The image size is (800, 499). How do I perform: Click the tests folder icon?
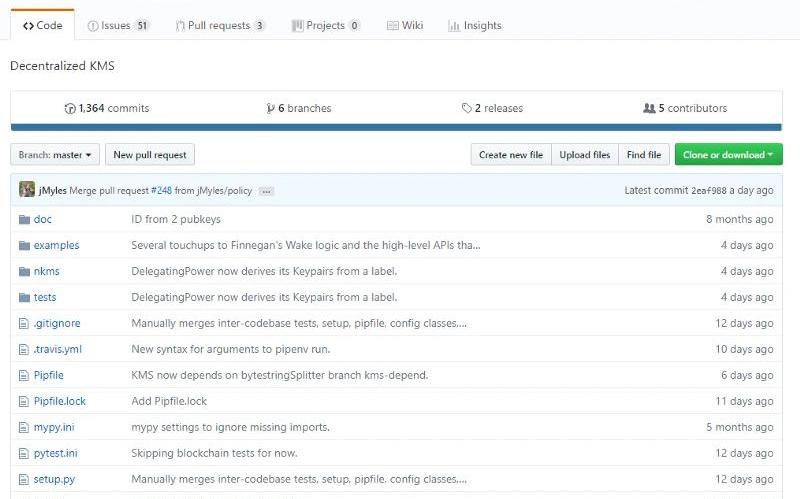(x=24, y=297)
